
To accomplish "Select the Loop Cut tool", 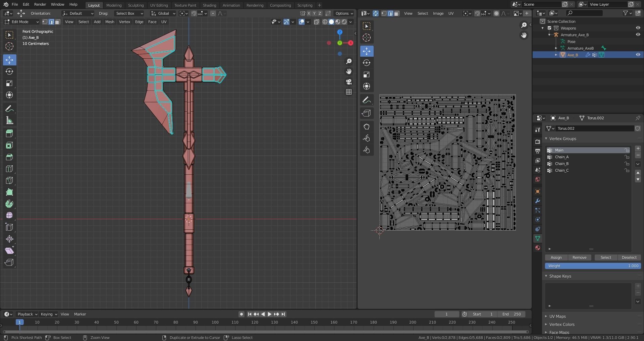I will click(9, 169).
